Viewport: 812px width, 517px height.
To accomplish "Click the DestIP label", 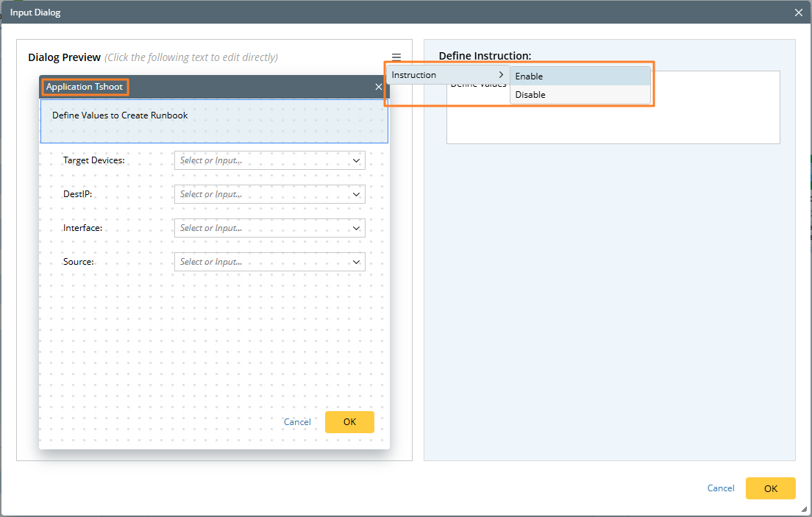I will coord(78,194).
